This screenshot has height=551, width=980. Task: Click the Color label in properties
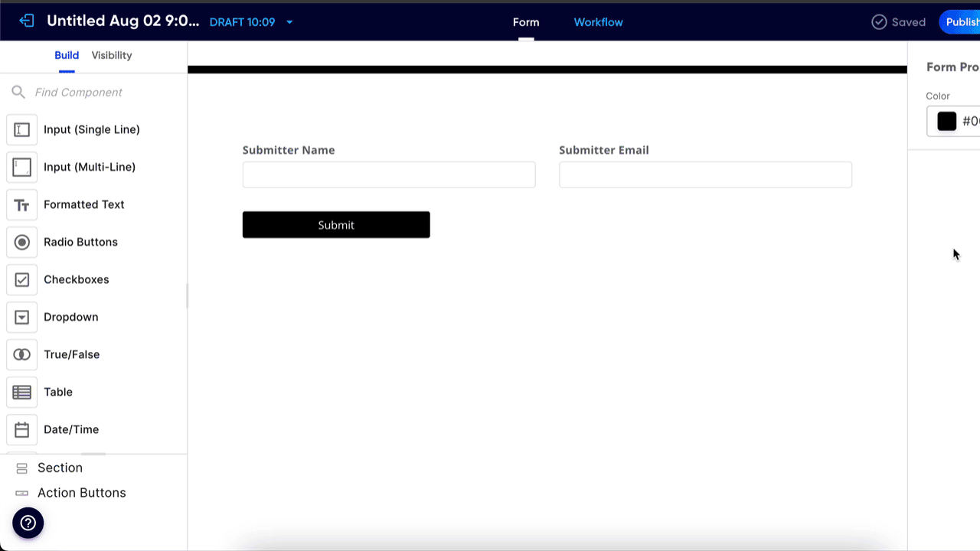pos(938,96)
